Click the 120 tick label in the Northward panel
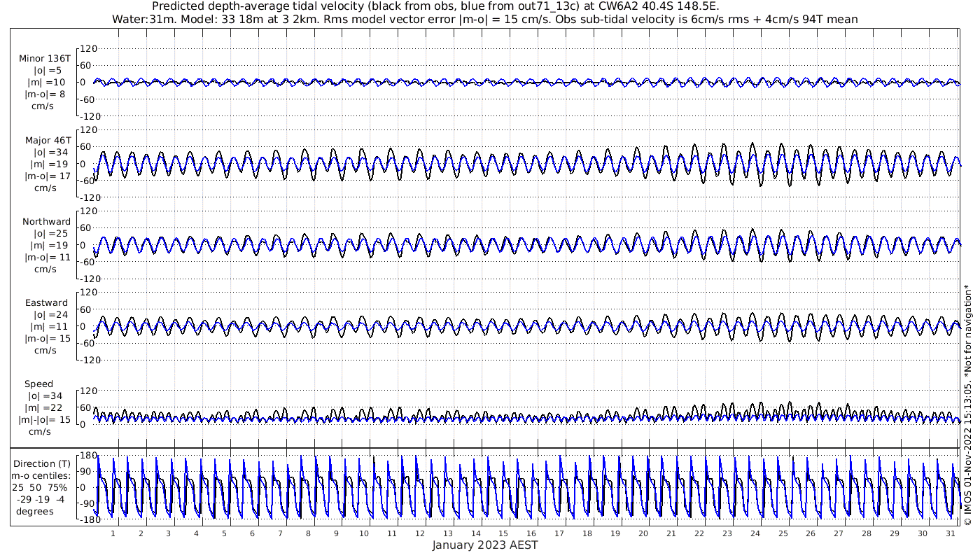Image resolution: width=980 pixels, height=560 pixels. pyautogui.click(x=89, y=211)
